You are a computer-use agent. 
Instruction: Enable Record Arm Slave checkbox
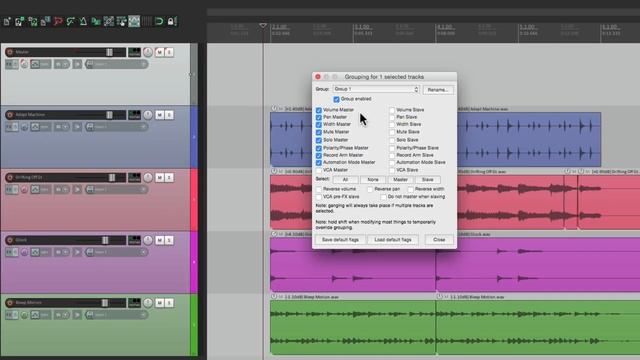point(392,156)
